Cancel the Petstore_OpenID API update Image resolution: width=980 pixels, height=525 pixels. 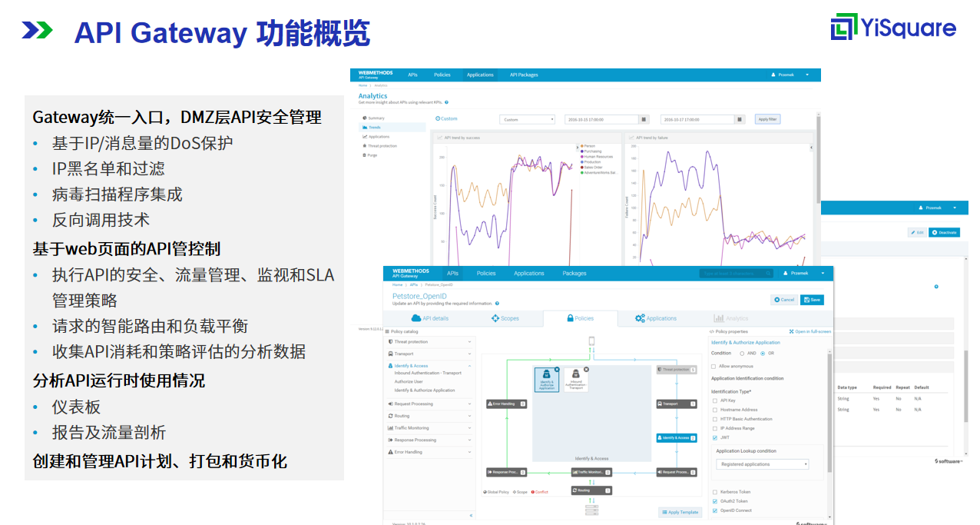coord(784,300)
